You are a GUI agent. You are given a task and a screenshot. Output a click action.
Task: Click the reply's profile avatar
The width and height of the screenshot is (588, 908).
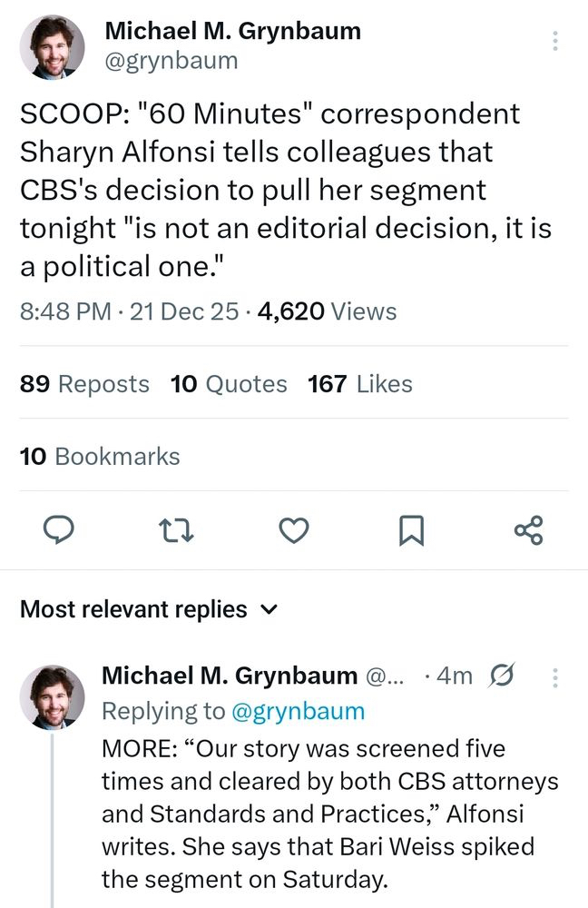(x=53, y=696)
